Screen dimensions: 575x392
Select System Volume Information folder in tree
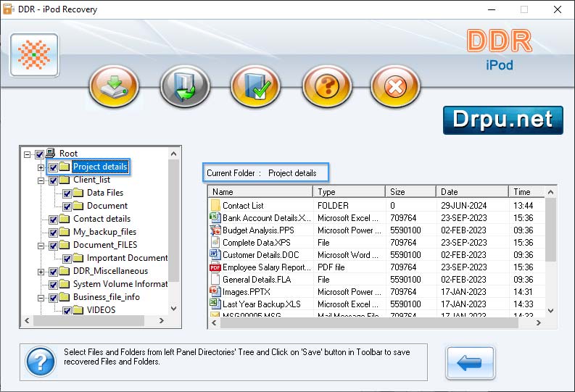coord(120,284)
